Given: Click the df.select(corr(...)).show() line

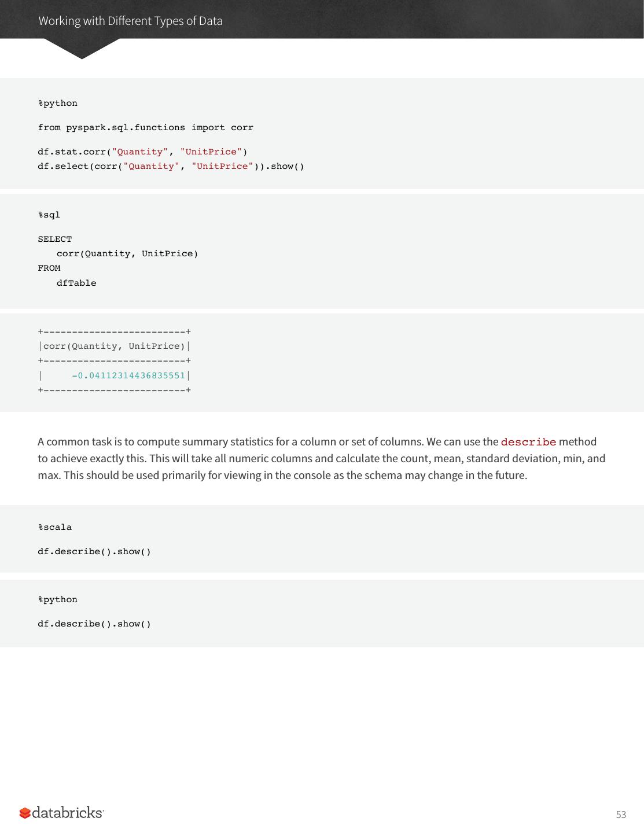Looking at the screenshot, I should pyautogui.click(x=171, y=166).
